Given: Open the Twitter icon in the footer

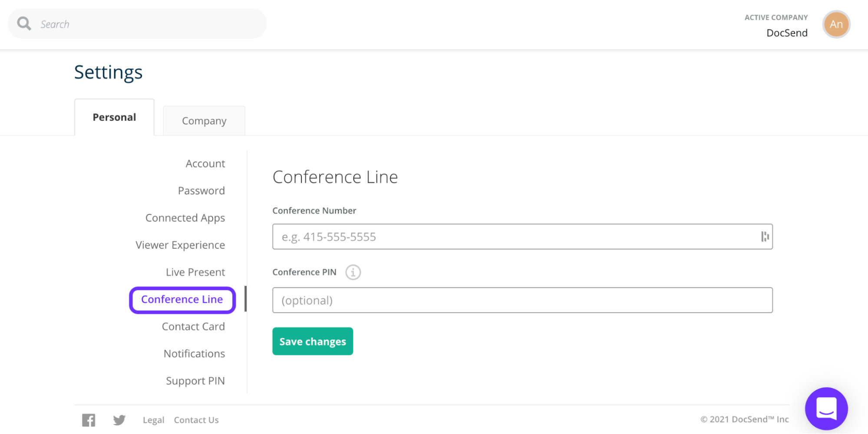Looking at the screenshot, I should (x=119, y=420).
